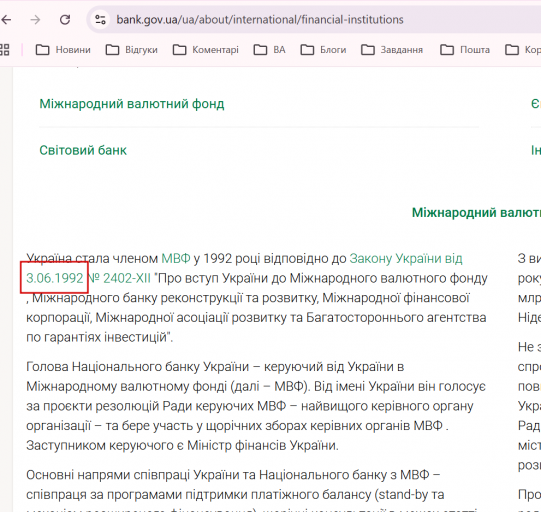
Task: Open the 3.06.1992 № 2402-XII law link
Action: 88,278
